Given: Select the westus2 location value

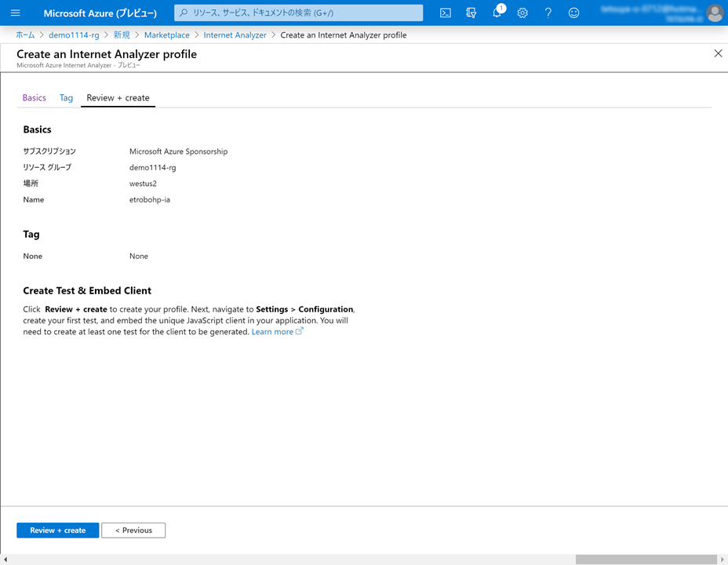Looking at the screenshot, I should point(143,184).
